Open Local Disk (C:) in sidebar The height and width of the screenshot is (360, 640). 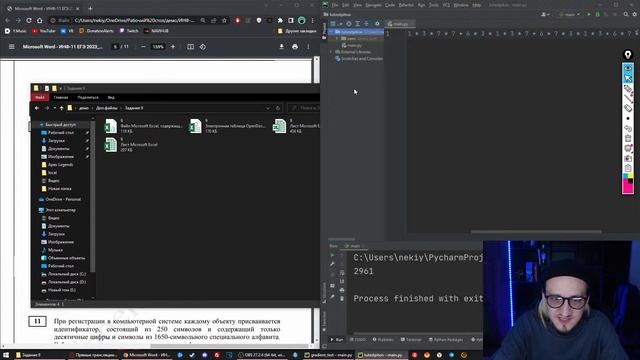pos(64,274)
